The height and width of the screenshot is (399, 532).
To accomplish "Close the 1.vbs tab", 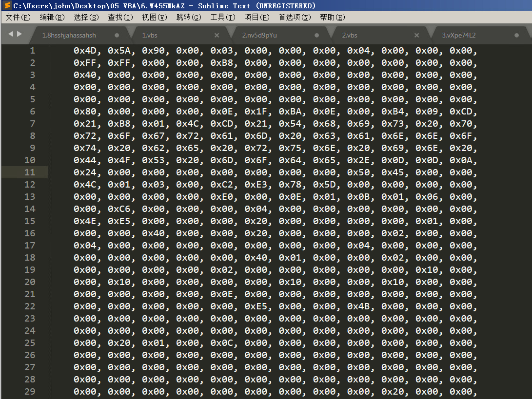I will coord(217,35).
